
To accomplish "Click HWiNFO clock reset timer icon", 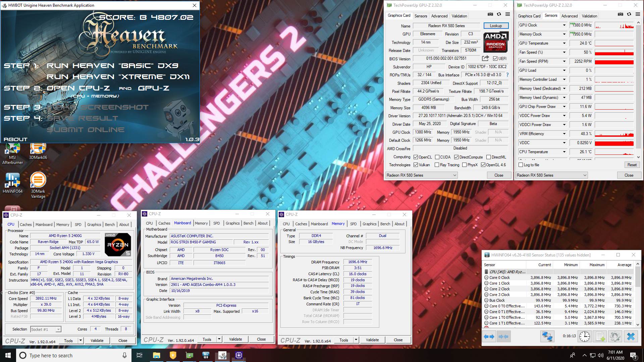I will (585, 336).
